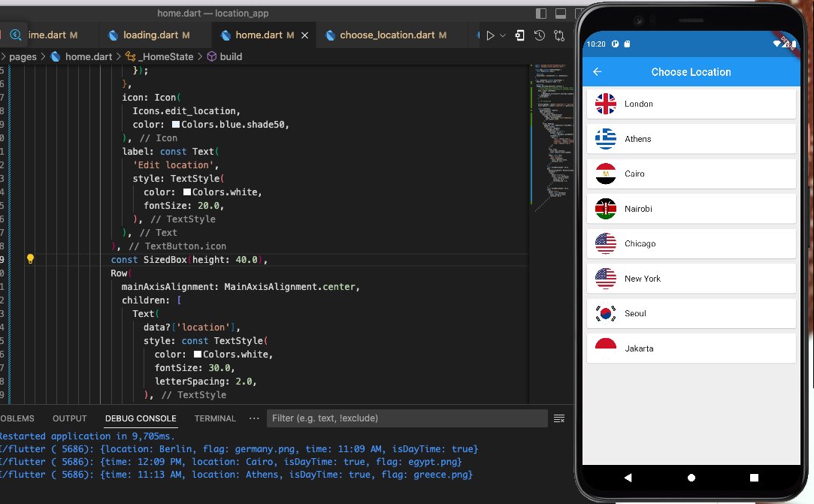Viewport: 814px width, 504px height.
Task: Click the Dart icon on loading.dart tab
Action: point(113,35)
